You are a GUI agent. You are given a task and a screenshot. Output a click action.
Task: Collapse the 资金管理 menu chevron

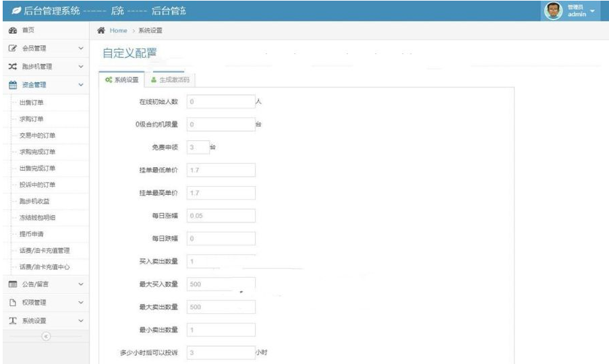pos(81,85)
